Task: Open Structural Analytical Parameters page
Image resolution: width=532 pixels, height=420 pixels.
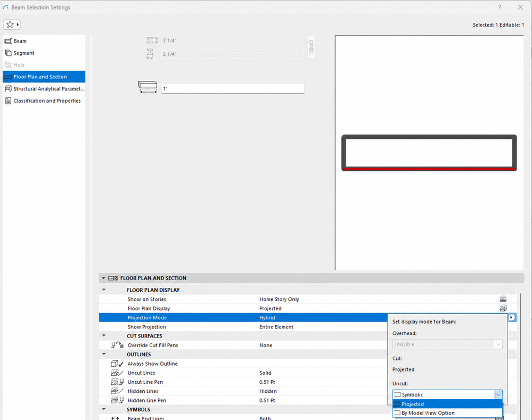Action: click(44, 88)
